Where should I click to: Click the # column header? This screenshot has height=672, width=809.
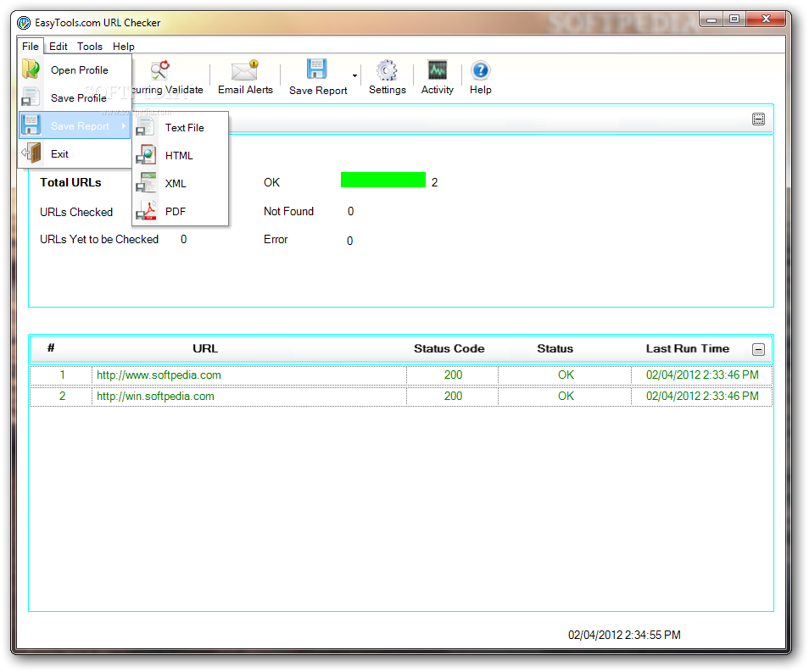(51, 348)
